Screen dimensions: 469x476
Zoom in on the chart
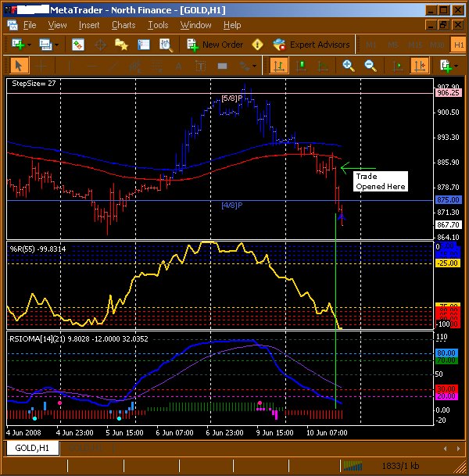coord(349,66)
